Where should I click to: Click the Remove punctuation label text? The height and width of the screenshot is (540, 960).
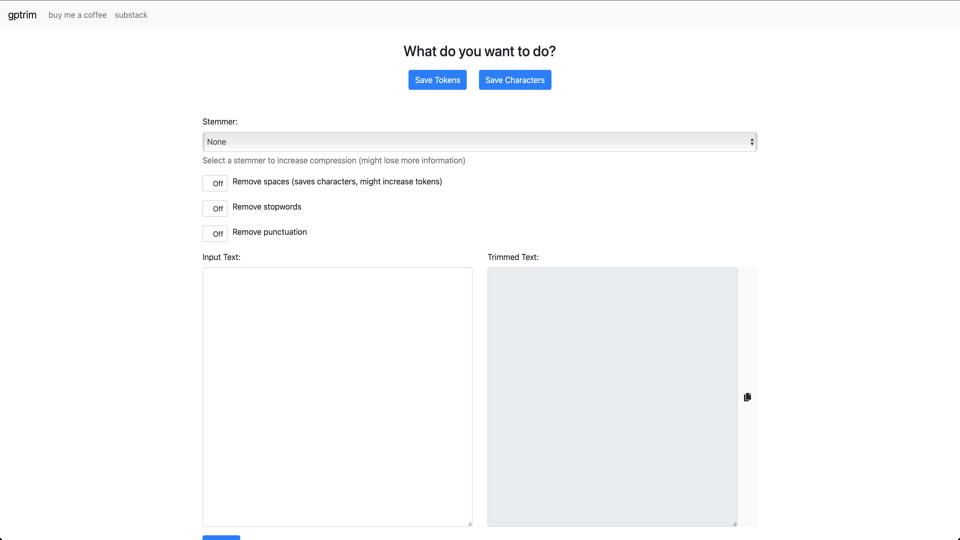(270, 232)
